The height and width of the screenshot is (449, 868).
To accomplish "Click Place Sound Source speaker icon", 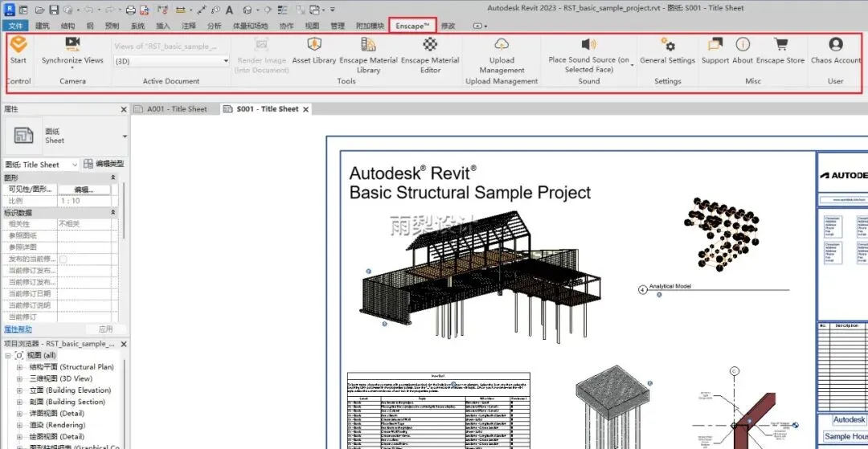I will tap(588, 43).
